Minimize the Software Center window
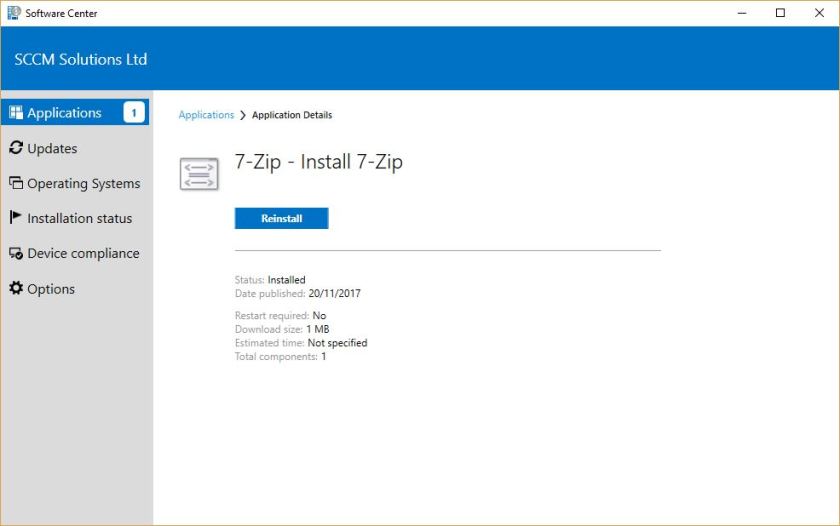This screenshot has height=526, width=840. [742, 13]
